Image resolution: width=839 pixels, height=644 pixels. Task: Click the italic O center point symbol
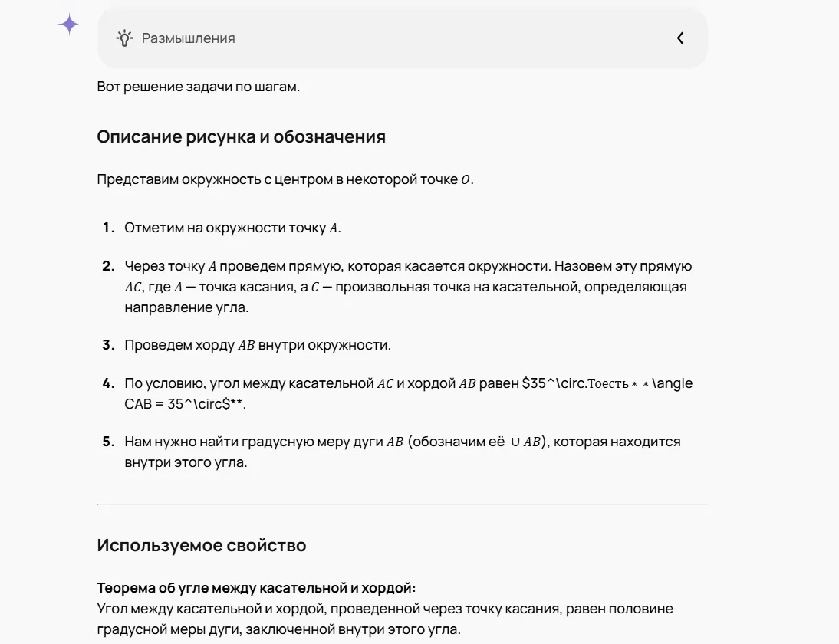(x=466, y=179)
